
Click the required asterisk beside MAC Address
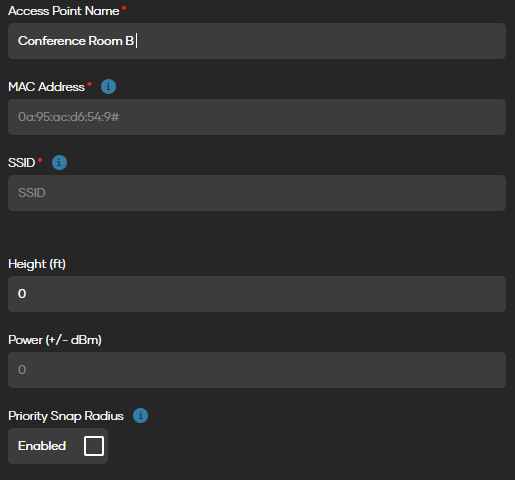pos(89,83)
